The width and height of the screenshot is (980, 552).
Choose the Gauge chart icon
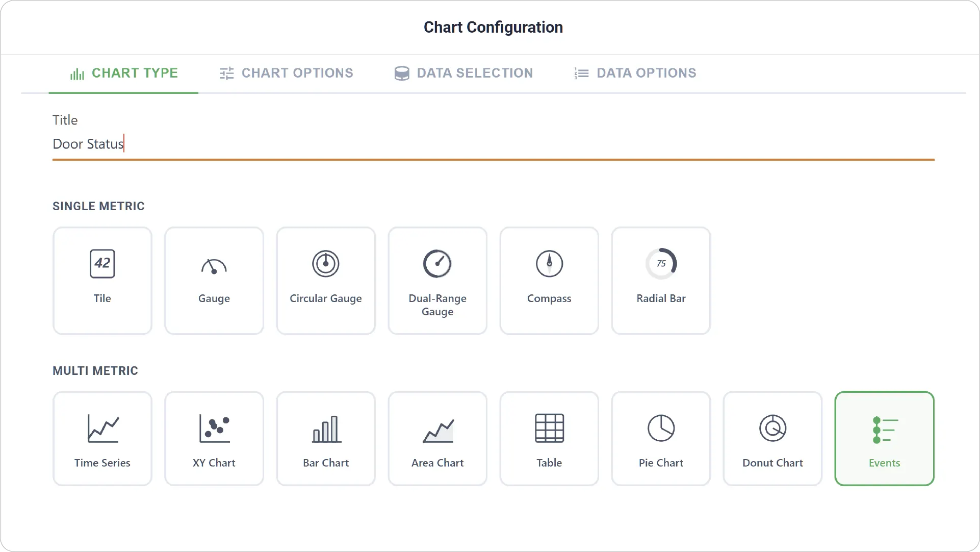pyautogui.click(x=214, y=266)
